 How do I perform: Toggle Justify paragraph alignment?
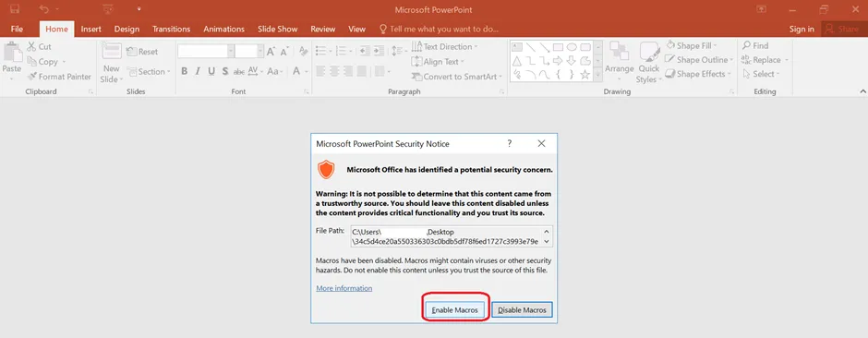(x=362, y=71)
